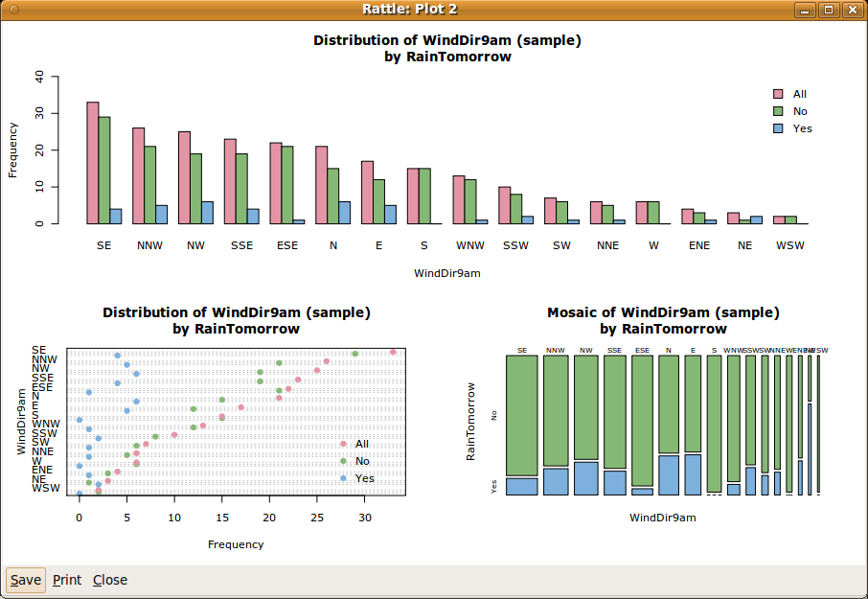The height and width of the screenshot is (599, 868).
Task: Click the Frequency axis label on the dot plot
Action: (236, 544)
